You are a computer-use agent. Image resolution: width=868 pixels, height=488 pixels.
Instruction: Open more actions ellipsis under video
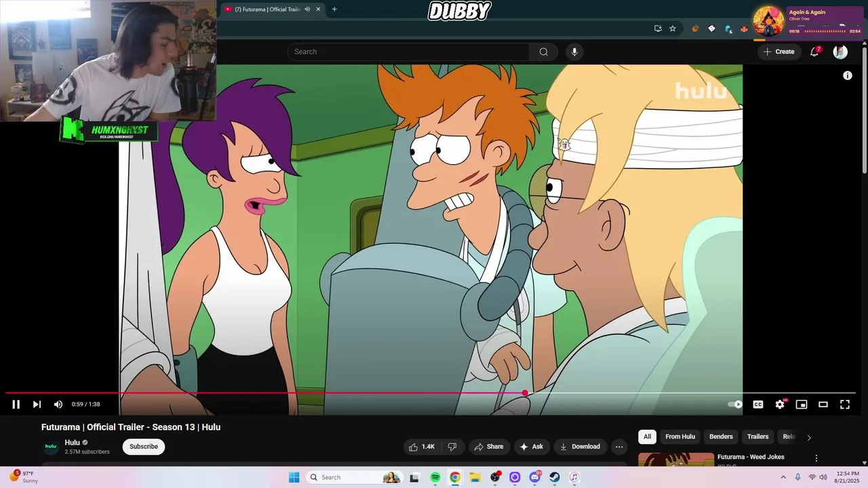(619, 447)
